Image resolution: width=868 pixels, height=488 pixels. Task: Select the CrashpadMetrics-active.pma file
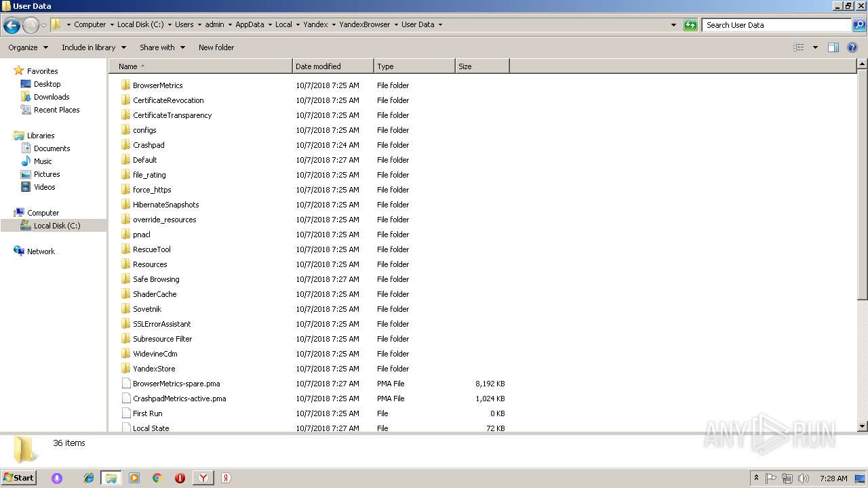(x=180, y=399)
